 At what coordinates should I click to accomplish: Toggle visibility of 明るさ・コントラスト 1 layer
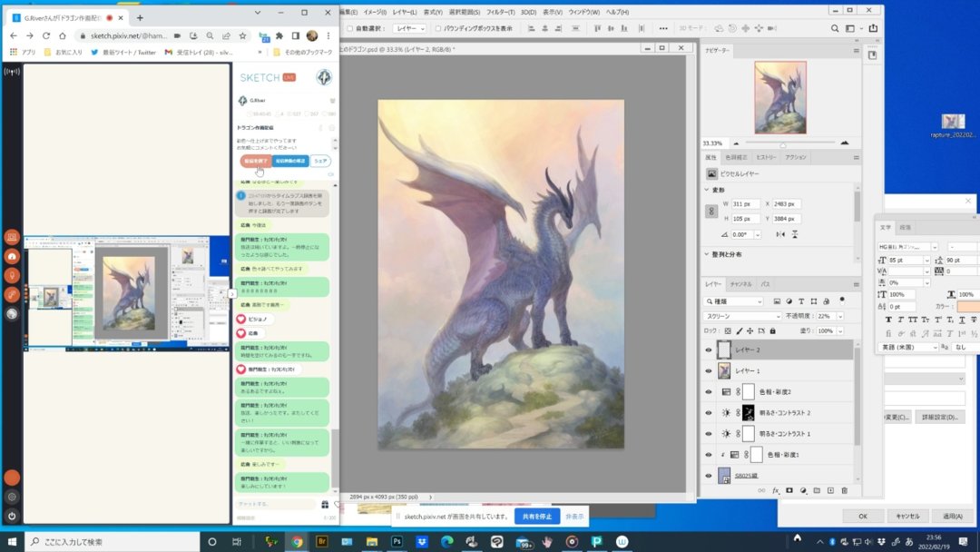pos(708,434)
